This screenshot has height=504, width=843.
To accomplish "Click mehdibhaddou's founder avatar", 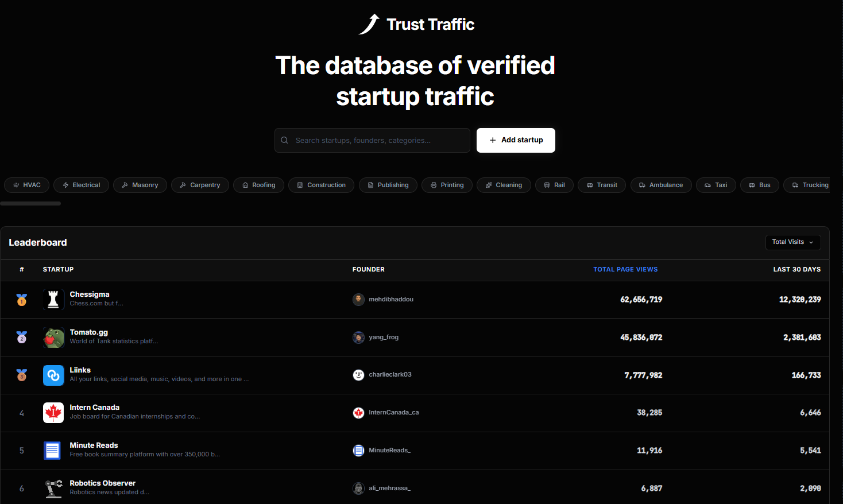I will [358, 299].
